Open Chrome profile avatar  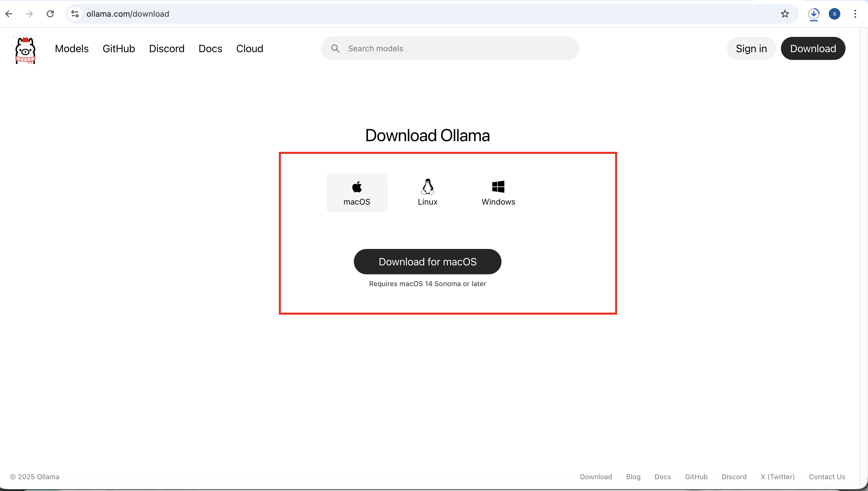pos(834,14)
